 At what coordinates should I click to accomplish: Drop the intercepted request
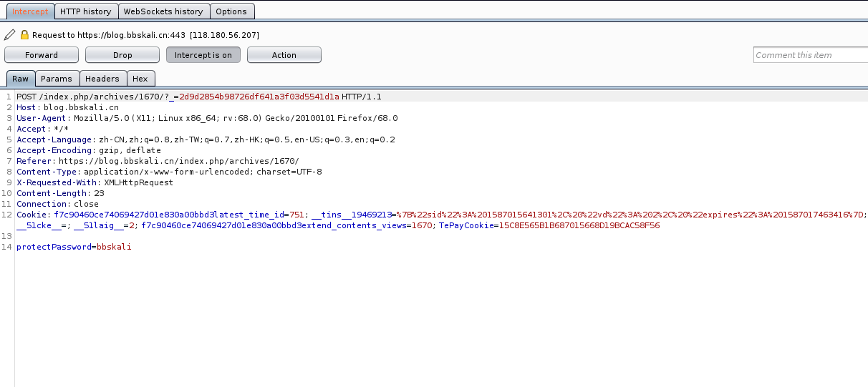pyautogui.click(x=122, y=55)
